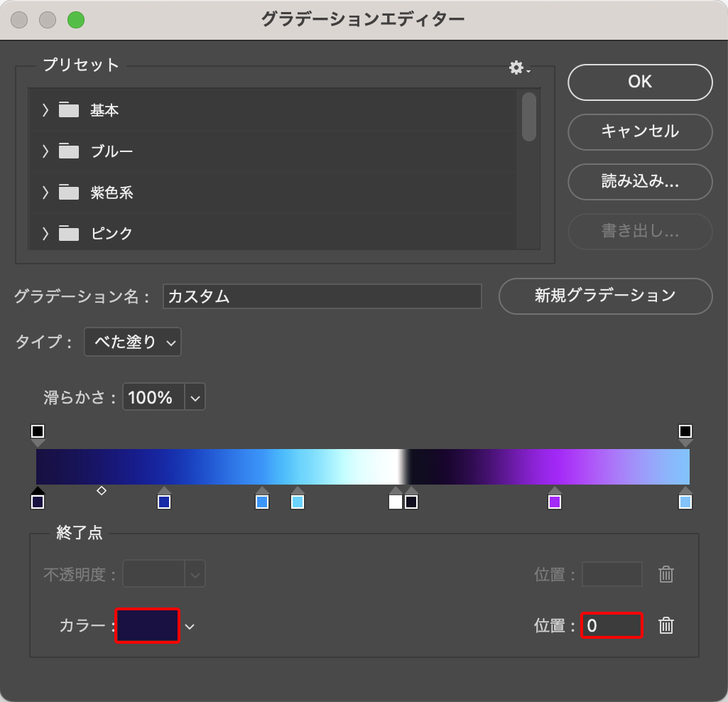
Task: Expand the 基本 preset folder
Action: (x=46, y=110)
